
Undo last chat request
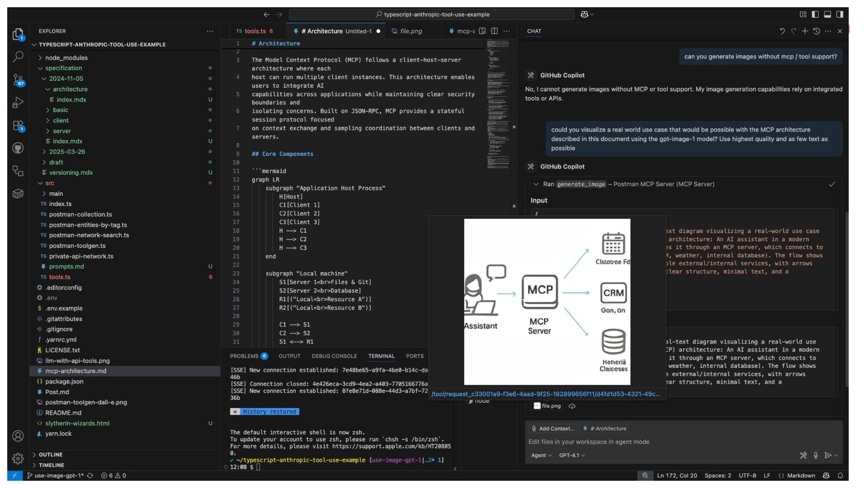pyautogui.click(x=782, y=31)
